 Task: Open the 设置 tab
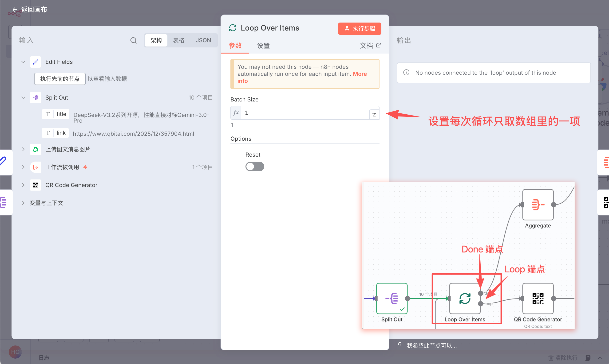(263, 46)
